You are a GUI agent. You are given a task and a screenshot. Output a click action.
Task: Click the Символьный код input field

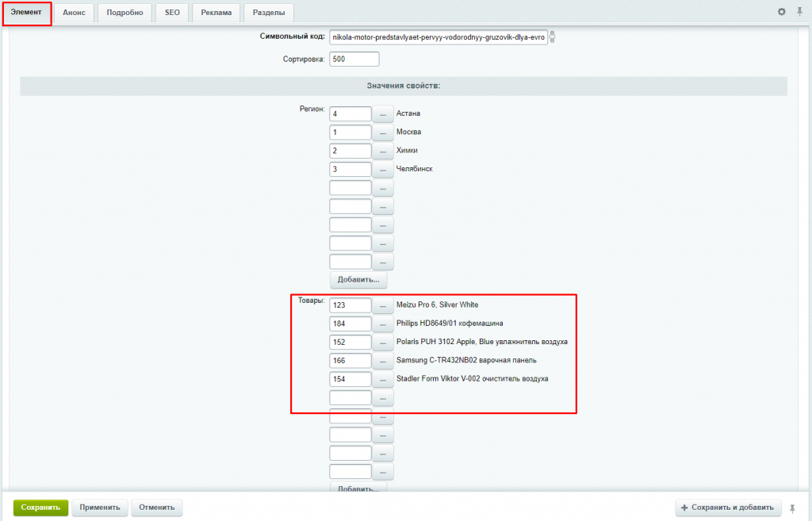coord(438,37)
